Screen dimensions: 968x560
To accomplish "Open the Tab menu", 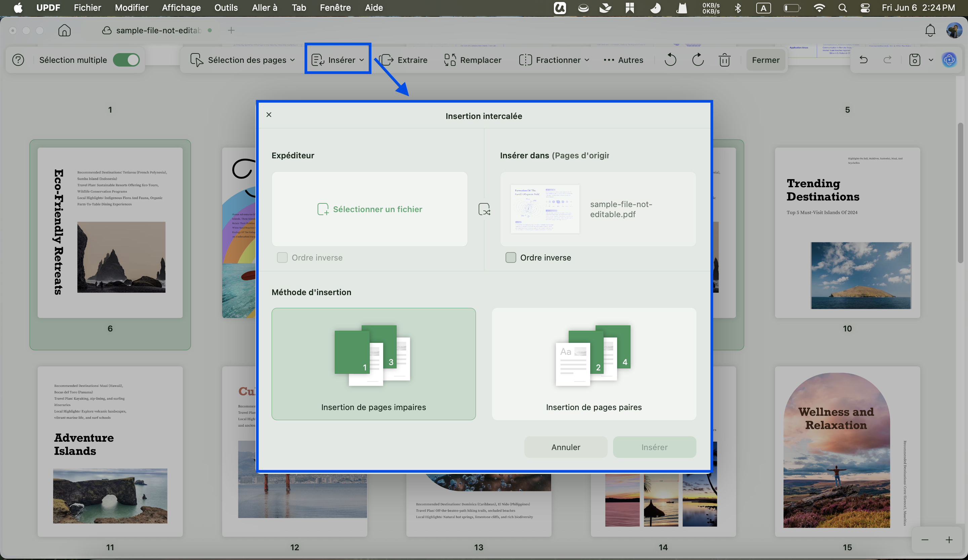I will click(x=298, y=8).
